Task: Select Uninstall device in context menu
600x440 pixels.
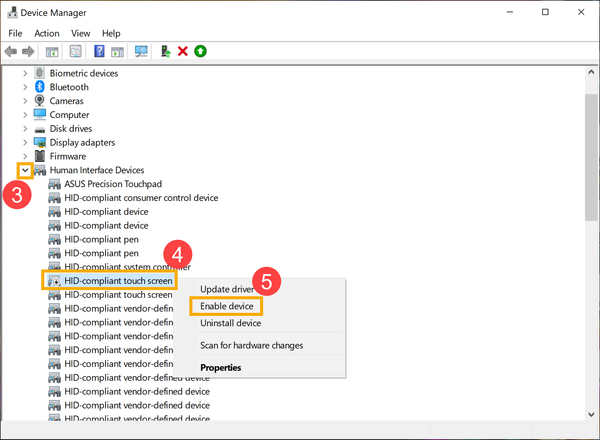Action: coord(231,323)
